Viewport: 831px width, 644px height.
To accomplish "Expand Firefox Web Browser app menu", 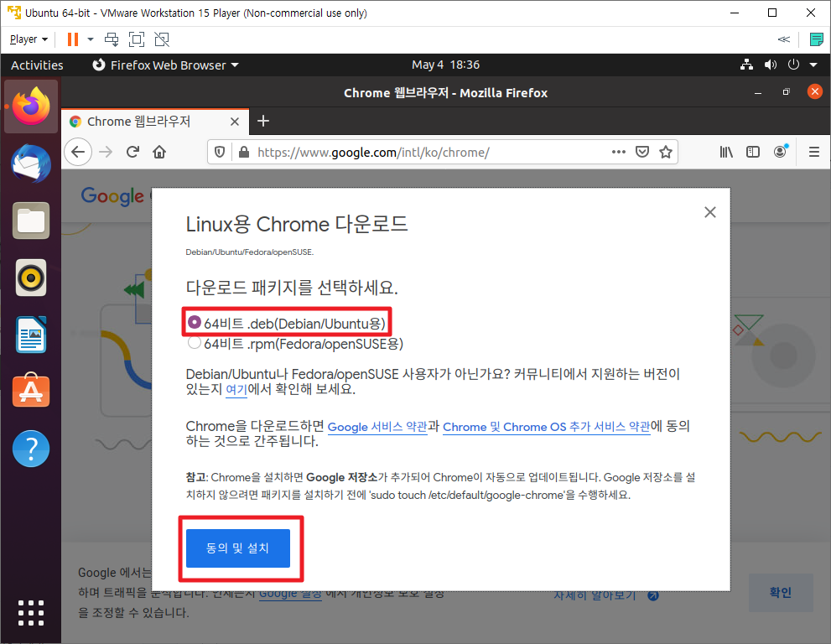I will (165, 65).
